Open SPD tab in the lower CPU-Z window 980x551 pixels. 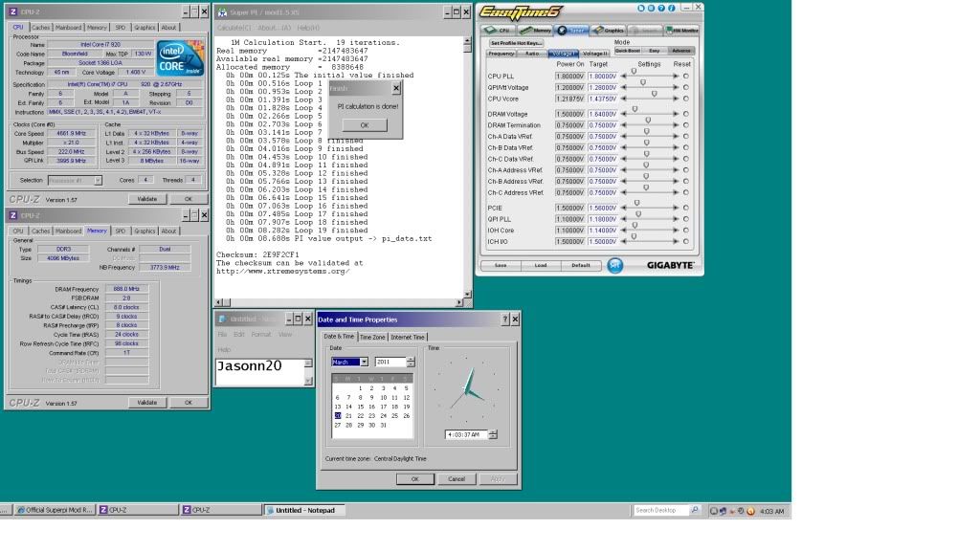tap(120, 231)
